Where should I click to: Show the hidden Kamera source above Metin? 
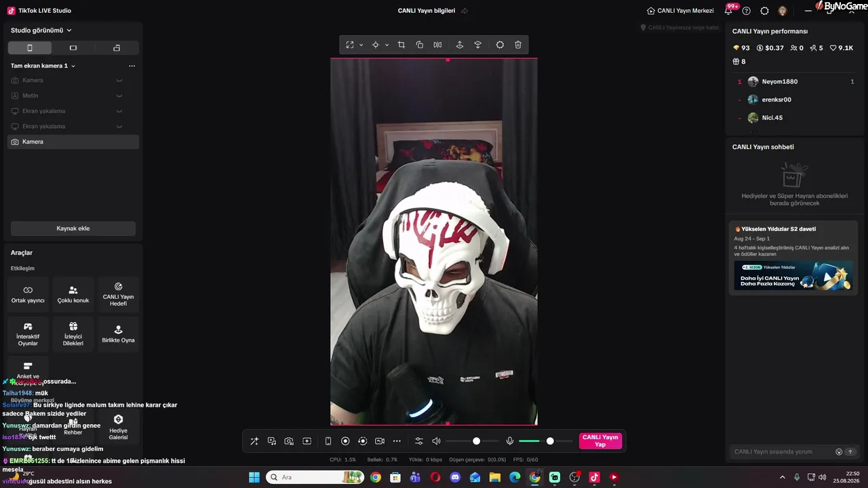pos(119,81)
